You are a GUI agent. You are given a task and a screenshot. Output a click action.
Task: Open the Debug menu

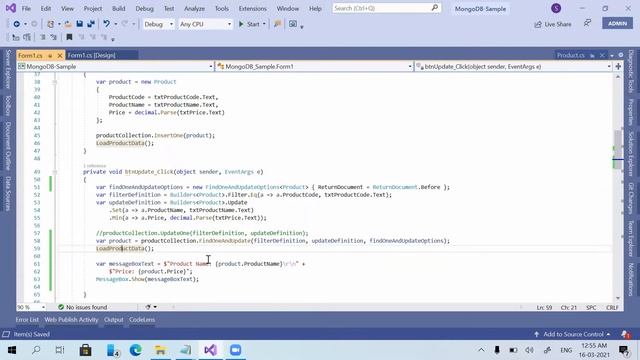click(x=144, y=9)
